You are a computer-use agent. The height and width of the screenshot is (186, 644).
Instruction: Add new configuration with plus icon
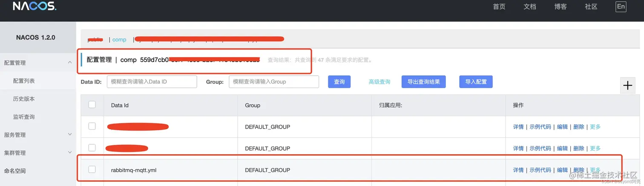click(628, 85)
